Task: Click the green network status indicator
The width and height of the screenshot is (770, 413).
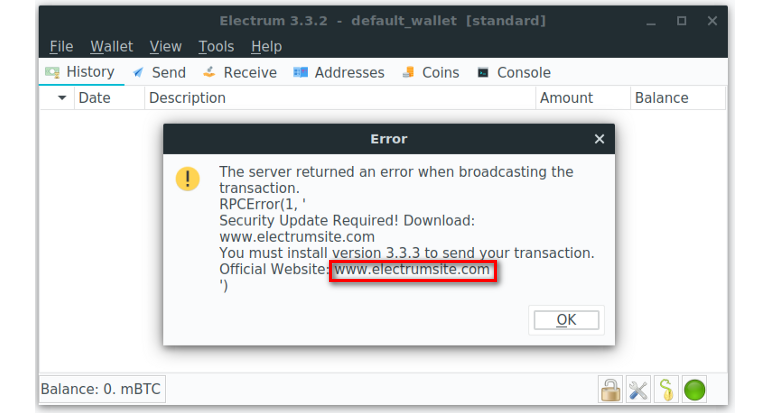Action: 695,389
